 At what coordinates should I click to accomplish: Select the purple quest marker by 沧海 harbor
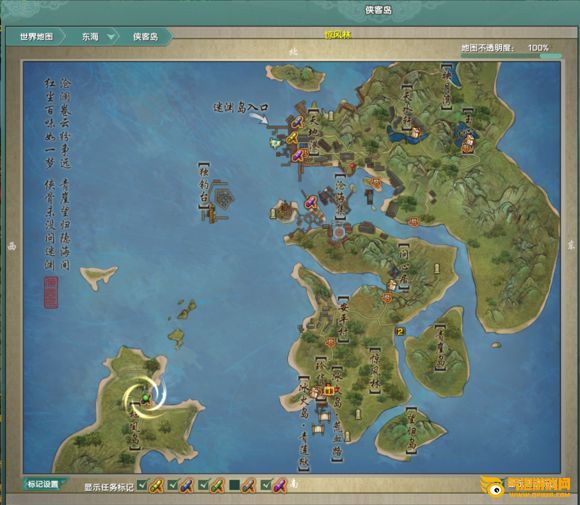[x=310, y=202]
